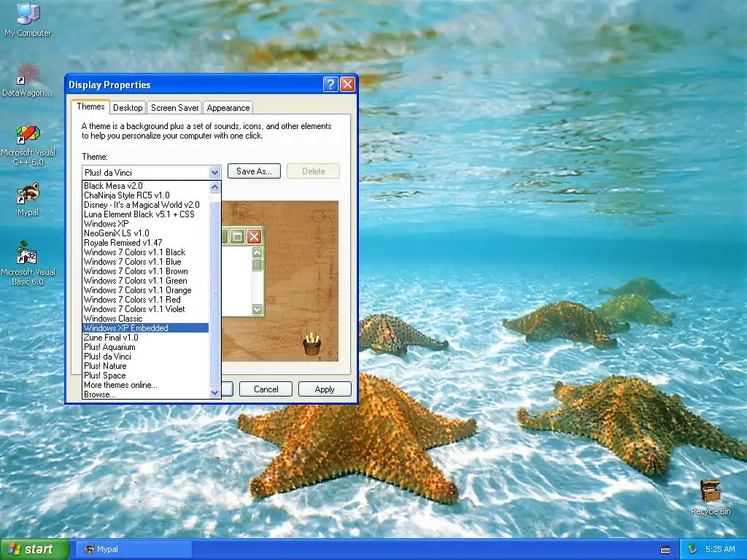The image size is (747, 560).
Task: Close the Display Properties dialog
Action: tap(347, 85)
